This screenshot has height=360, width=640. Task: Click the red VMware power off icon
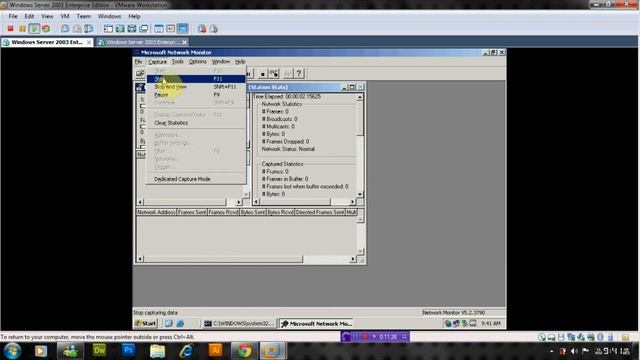[x=11, y=29]
